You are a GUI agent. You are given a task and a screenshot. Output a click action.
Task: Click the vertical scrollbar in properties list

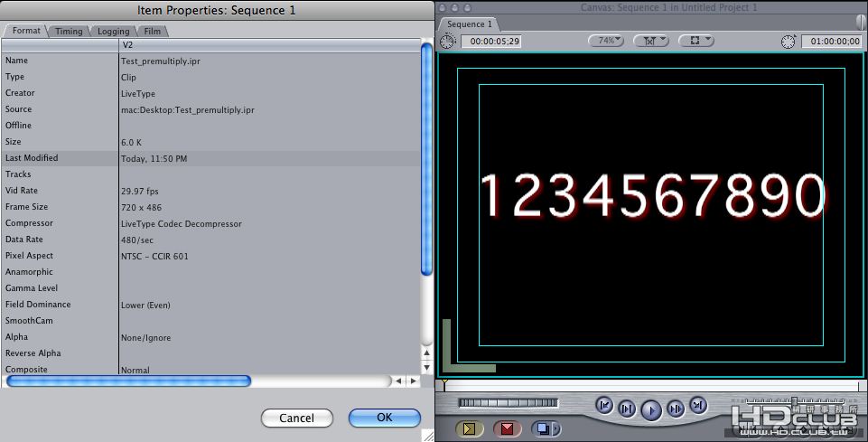tap(426, 159)
